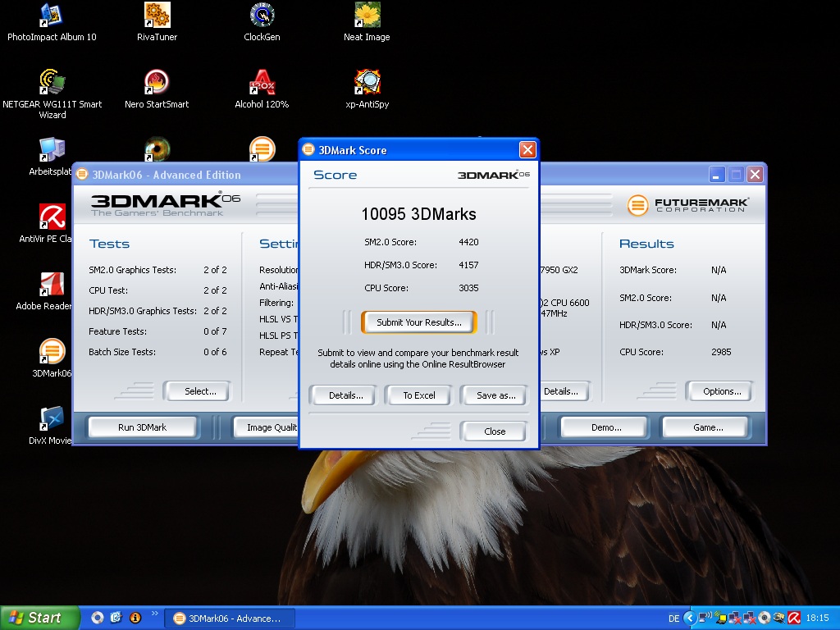Click CPU Score value 2985 in Results
Image resolution: width=840 pixels, height=630 pixels.
721,352
